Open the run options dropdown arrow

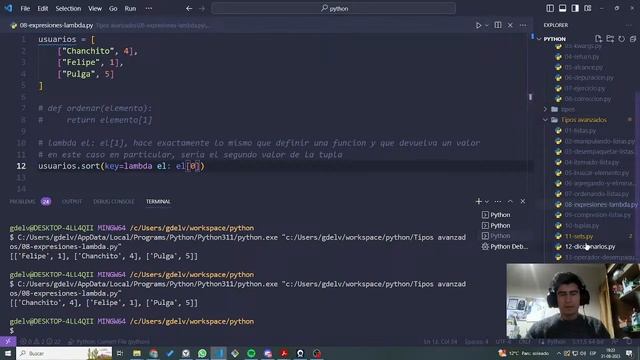pos(487,25)
